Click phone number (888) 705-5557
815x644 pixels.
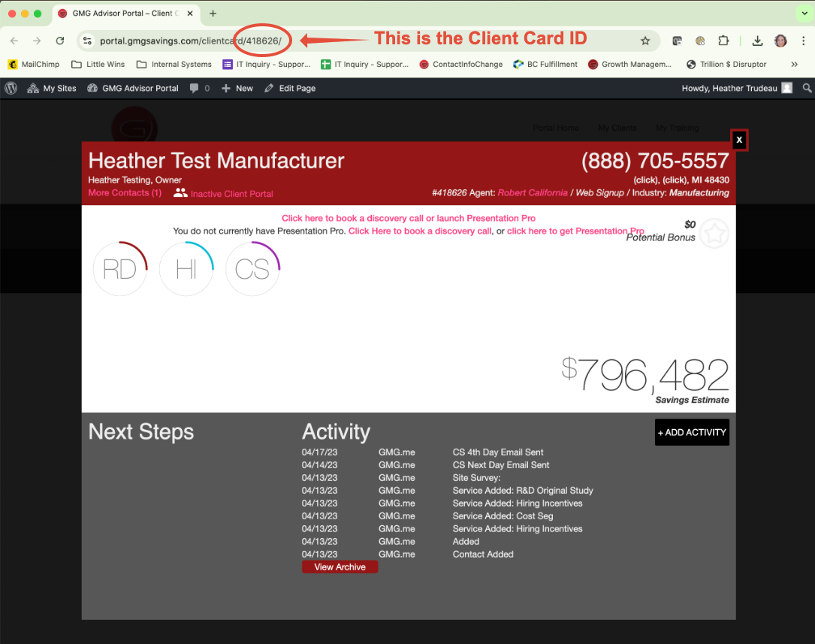[x=655, y=161]
